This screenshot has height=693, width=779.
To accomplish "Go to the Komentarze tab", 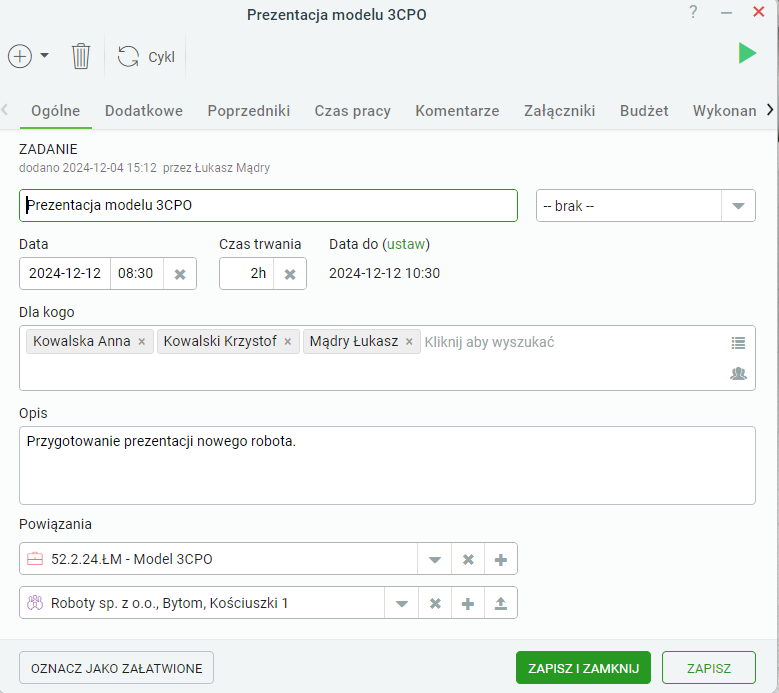I will pyautogui.click(x=457, y=111).
